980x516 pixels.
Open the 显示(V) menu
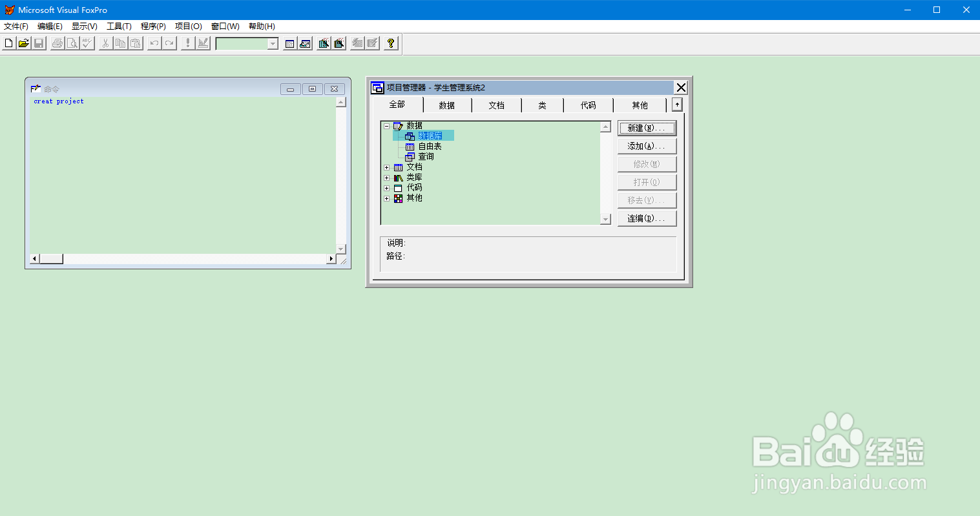(85, 26)
